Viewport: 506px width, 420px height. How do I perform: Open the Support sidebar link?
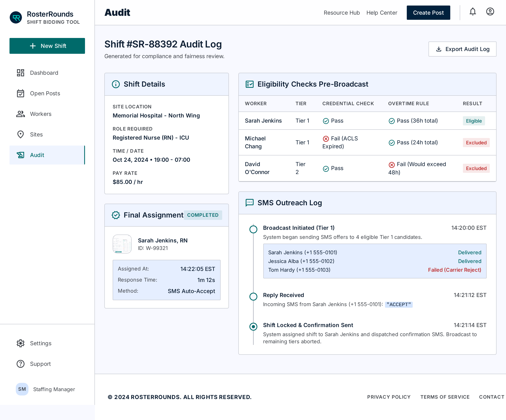coord(47,364)
